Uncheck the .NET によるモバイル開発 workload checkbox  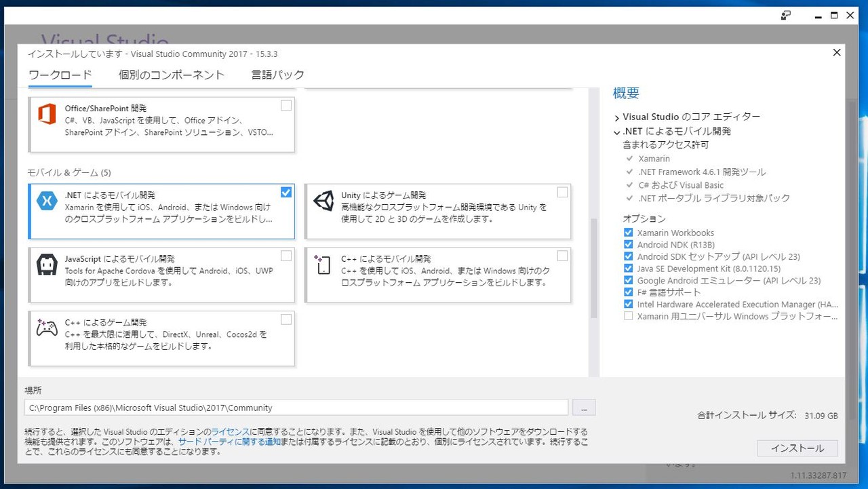click(286, 192)
